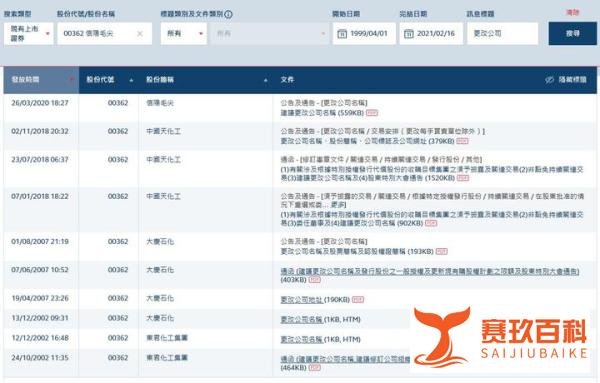Click the 公告及通告 - [更改公司名稱] heading dated 26/03/2020
The width and height of the screenshot is (600, 383).
coord(324,103)
